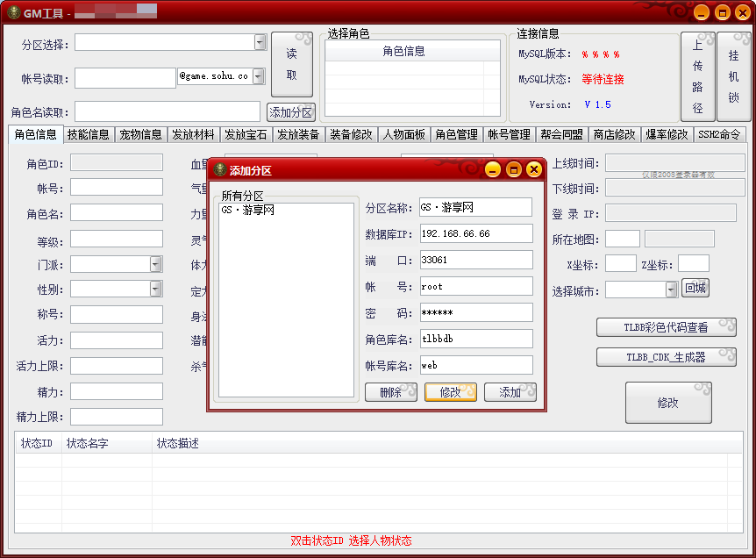Close the 添加分区 dialog

[x=533, y=169]
